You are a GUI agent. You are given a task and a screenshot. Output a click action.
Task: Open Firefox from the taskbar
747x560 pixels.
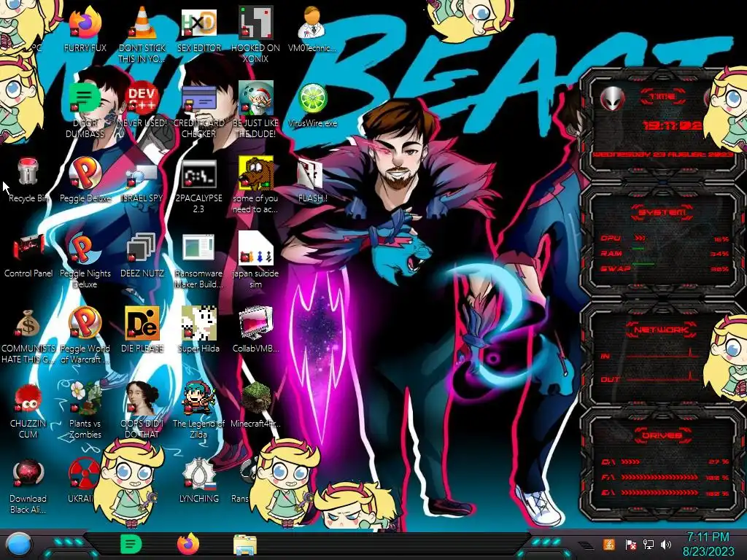coord(188,544)
